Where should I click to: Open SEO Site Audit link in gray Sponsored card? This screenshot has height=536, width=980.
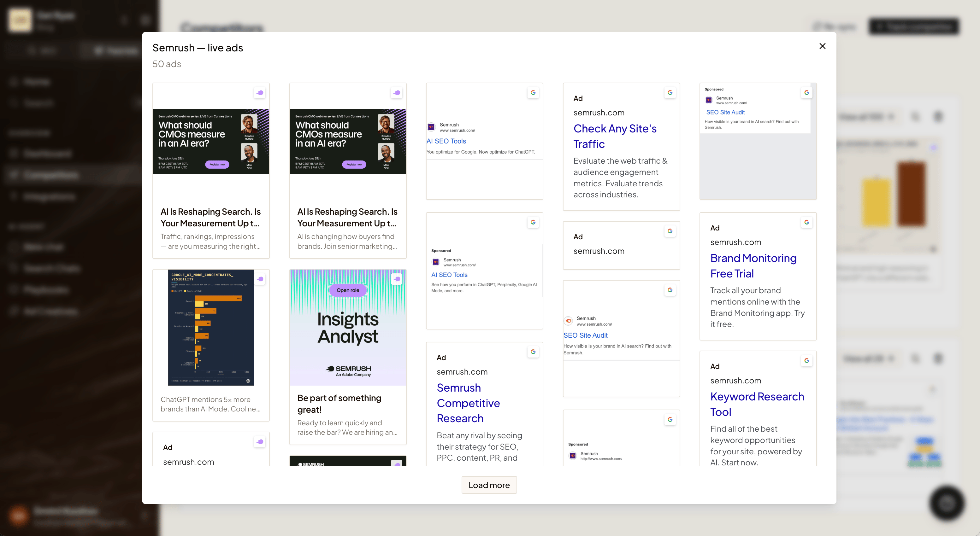click(725, 112)
